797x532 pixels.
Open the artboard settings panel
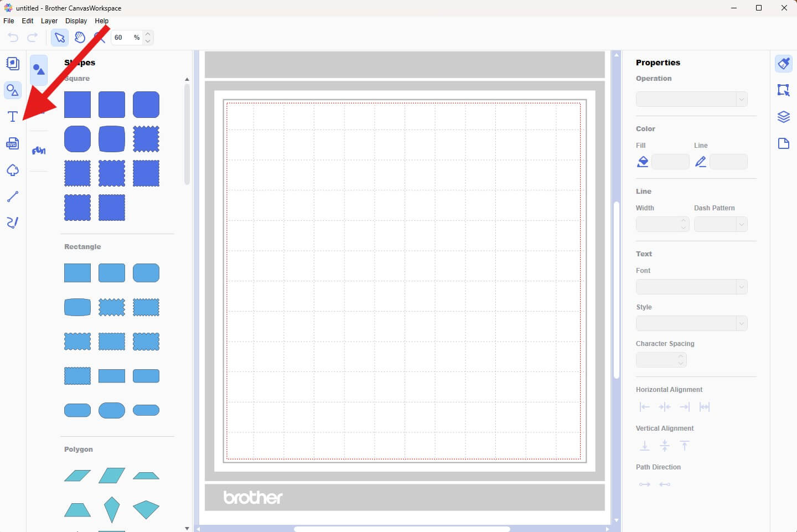pos(784,143)
